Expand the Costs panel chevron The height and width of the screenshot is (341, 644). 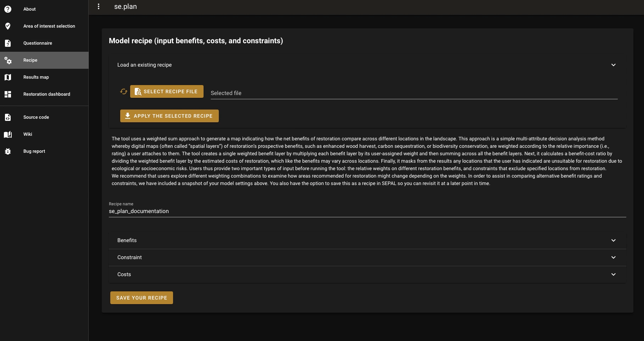(614, 274)
